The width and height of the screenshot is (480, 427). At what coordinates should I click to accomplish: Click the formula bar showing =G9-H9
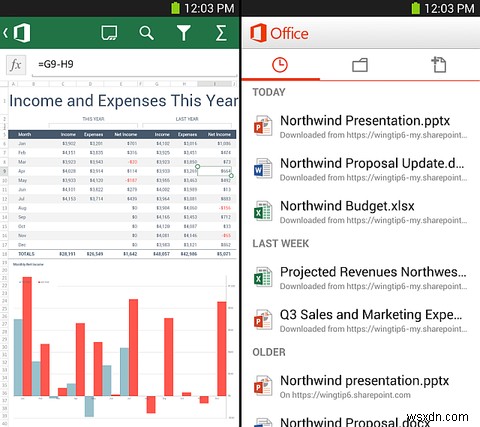pos(135,65)
